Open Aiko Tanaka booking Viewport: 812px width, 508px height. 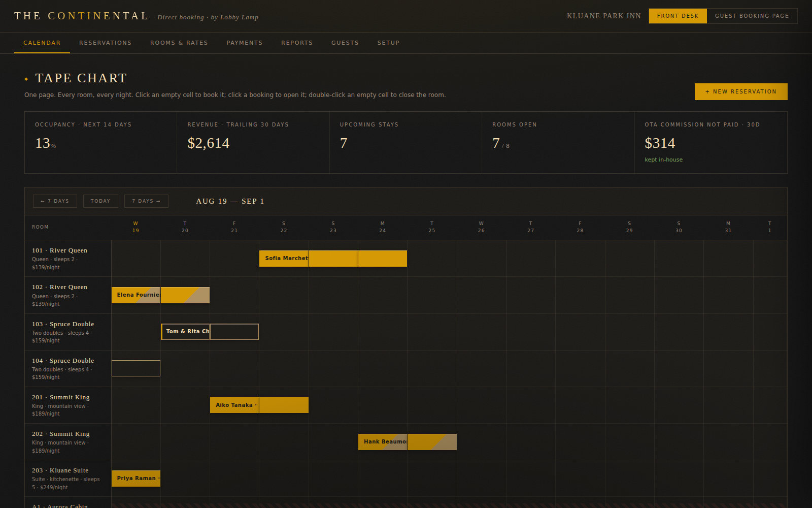pyautogui.click(x=259, y=405)
